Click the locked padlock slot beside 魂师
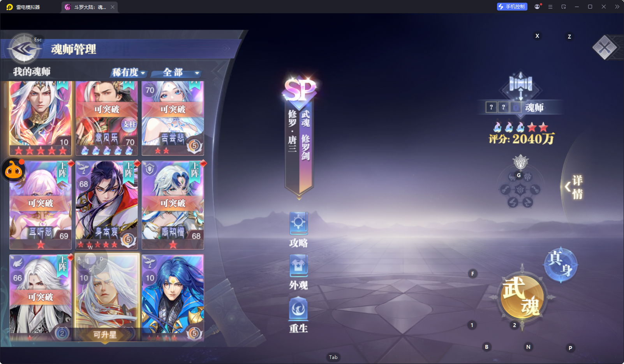 pos(516,107)
